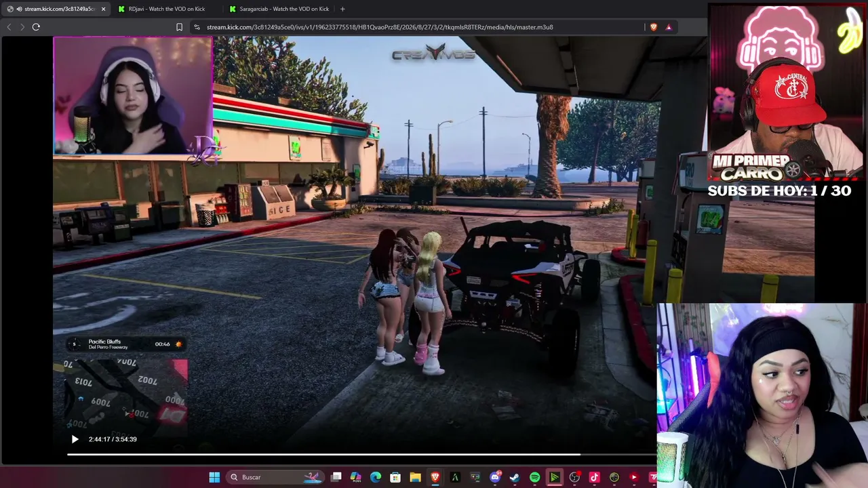Click the Pacific Bluffs location label

[104, 342]
